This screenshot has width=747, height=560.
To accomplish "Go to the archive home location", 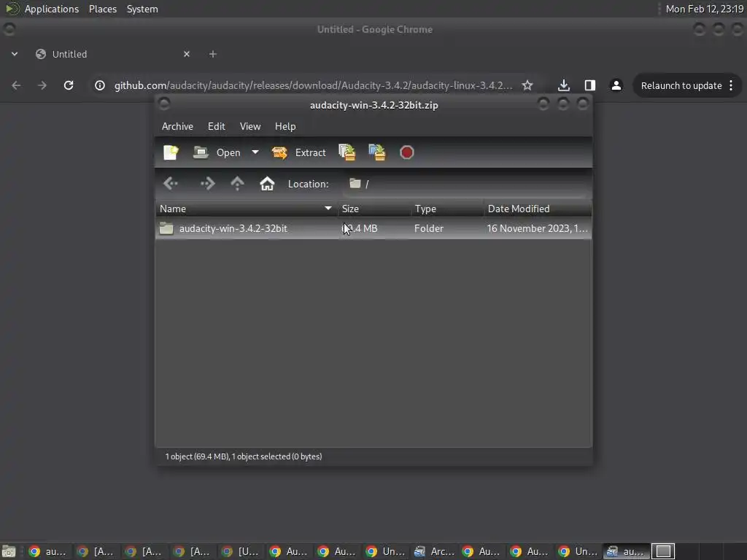I will [x=267, y=184].
